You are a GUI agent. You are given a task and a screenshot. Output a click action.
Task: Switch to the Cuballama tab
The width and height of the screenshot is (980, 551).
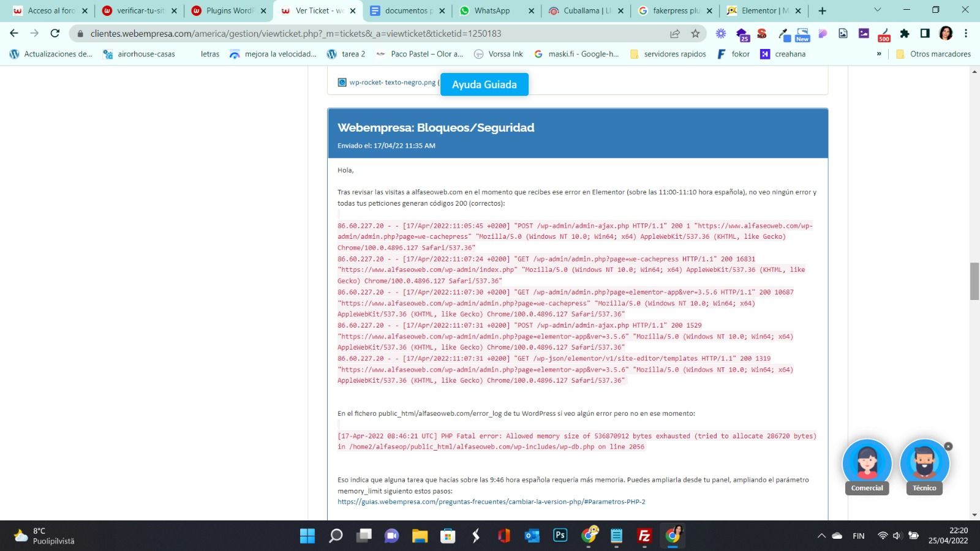(x=586, y=10)
